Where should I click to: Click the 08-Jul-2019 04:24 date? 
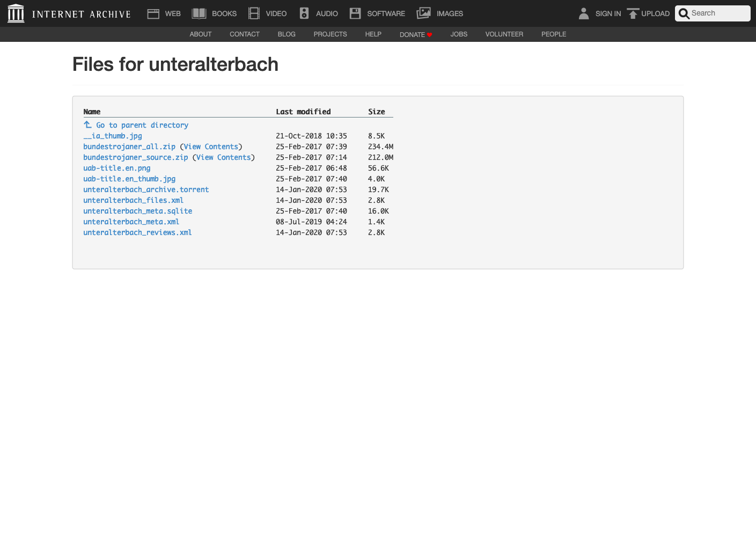(x=311, y=222)
